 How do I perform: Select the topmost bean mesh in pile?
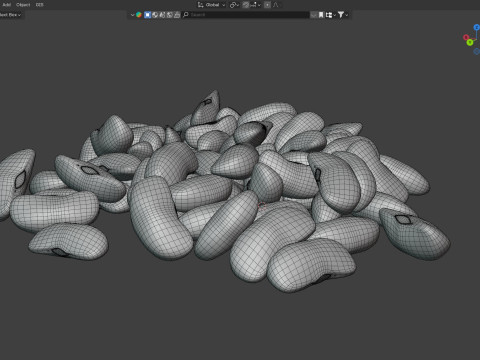pyautogui.click(x=206, y=107)
